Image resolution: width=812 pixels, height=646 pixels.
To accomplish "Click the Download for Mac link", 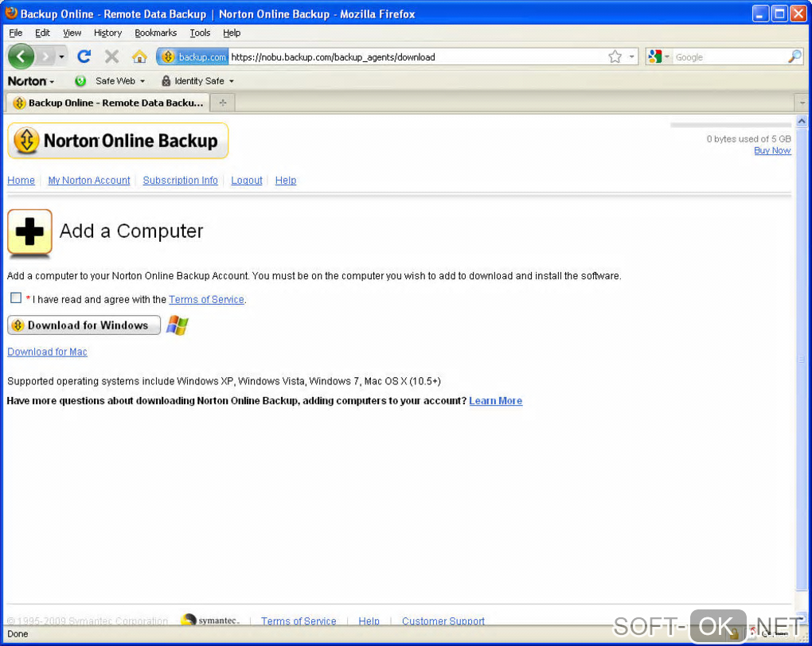I will pyautogui.click(x=47, y=352).
